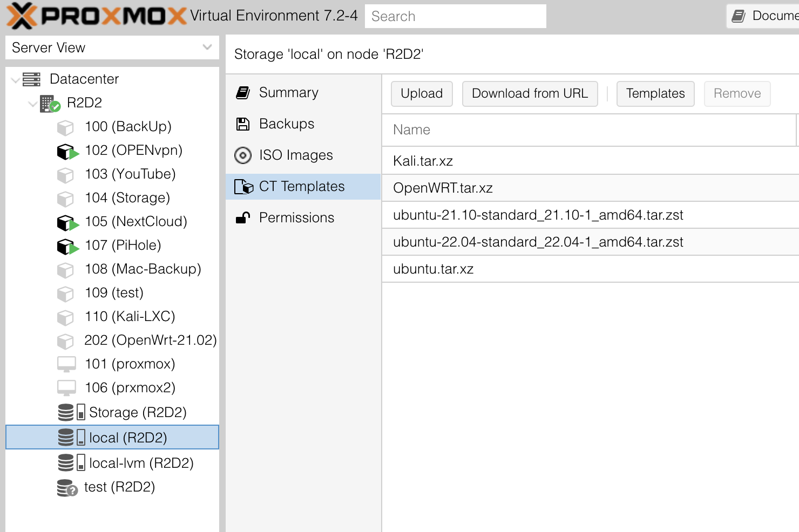Click the running container icon for 102 (OPENvpn)

[x=66, y=150]
